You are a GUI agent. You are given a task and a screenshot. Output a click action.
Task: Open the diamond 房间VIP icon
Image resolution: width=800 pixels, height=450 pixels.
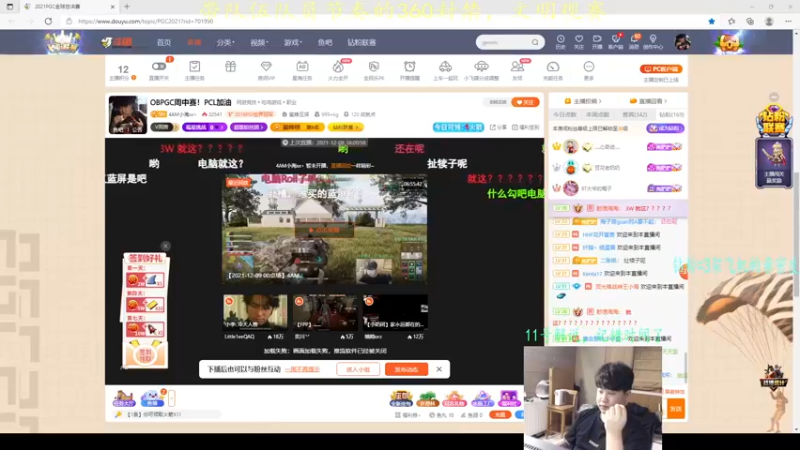tap(266, 66)
